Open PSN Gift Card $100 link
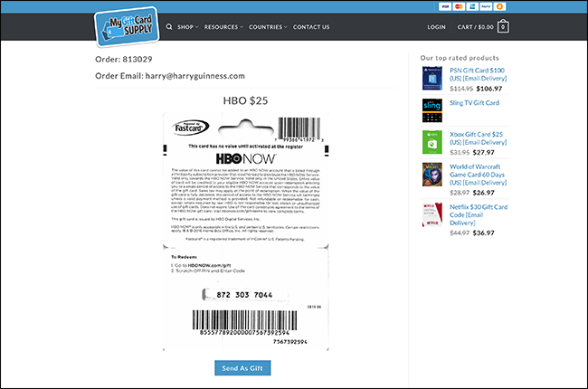Viewport: 588px width, 389px height. [479, 74]
